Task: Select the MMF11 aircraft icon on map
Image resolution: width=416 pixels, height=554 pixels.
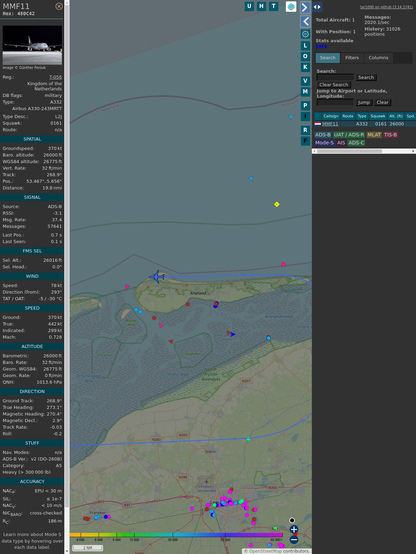Action: pos(157,277)
